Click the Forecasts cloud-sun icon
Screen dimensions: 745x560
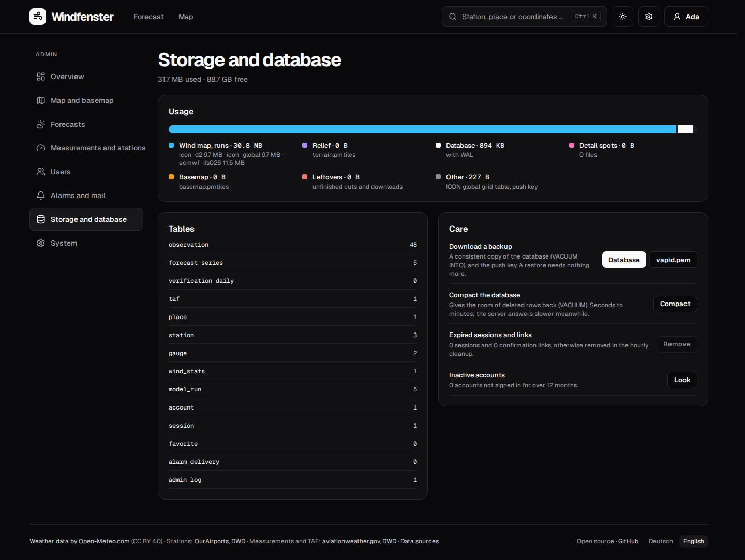click(x=41, y=124)
